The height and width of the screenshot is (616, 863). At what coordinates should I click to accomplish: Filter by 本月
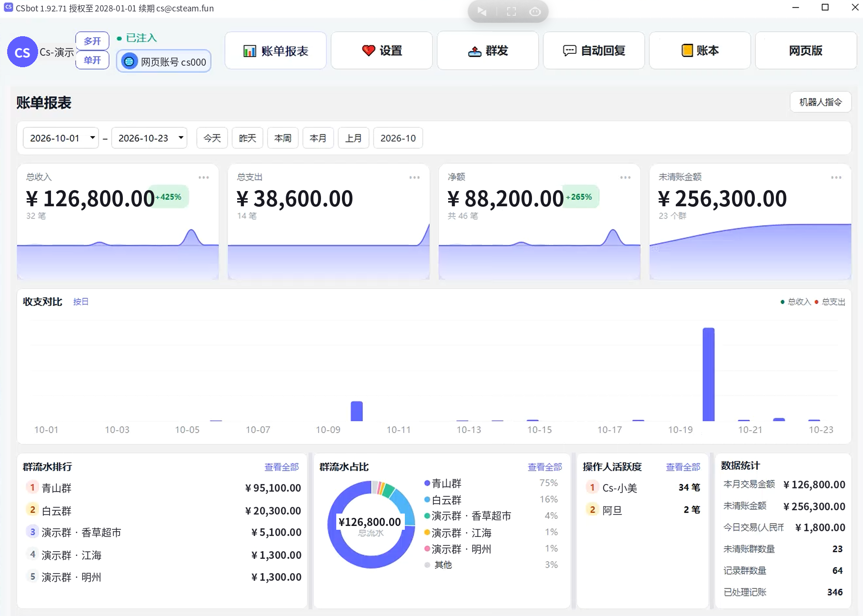click(x=318, y=138)
